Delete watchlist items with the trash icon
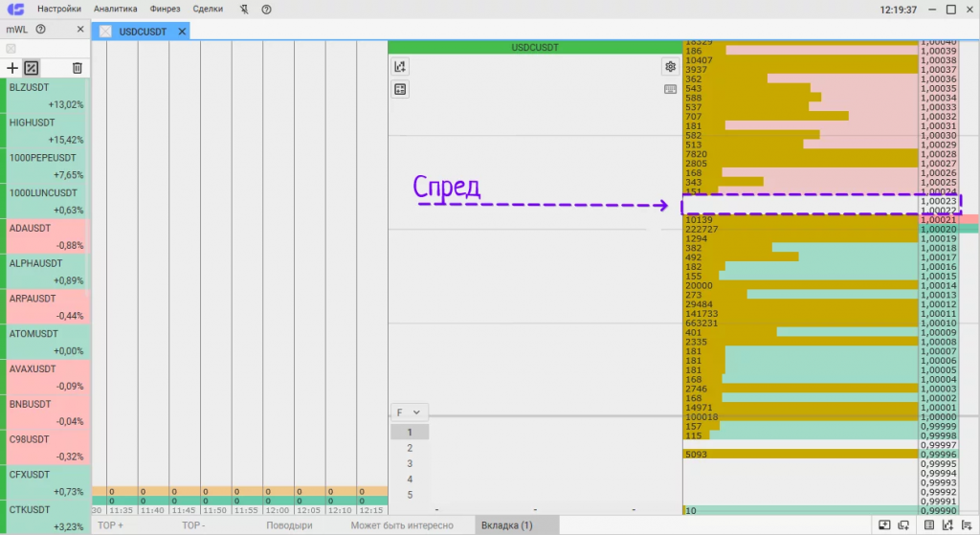980x535 pixels. tap(77, 68)
